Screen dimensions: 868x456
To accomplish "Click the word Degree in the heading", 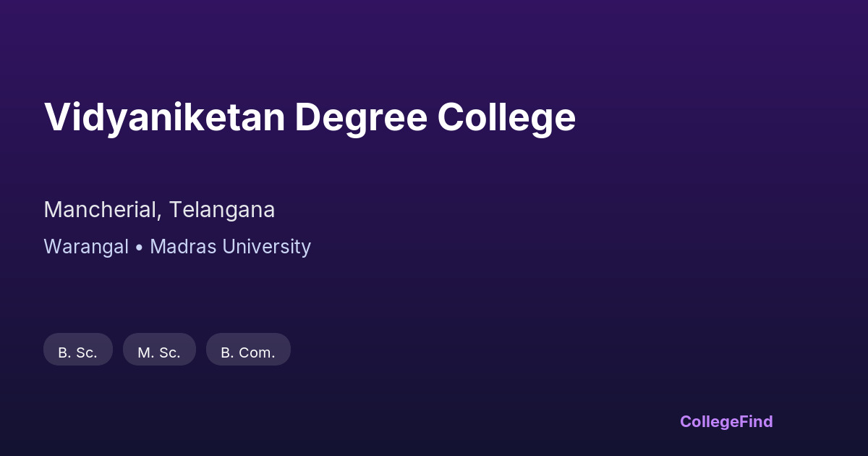I will (360, 117).
